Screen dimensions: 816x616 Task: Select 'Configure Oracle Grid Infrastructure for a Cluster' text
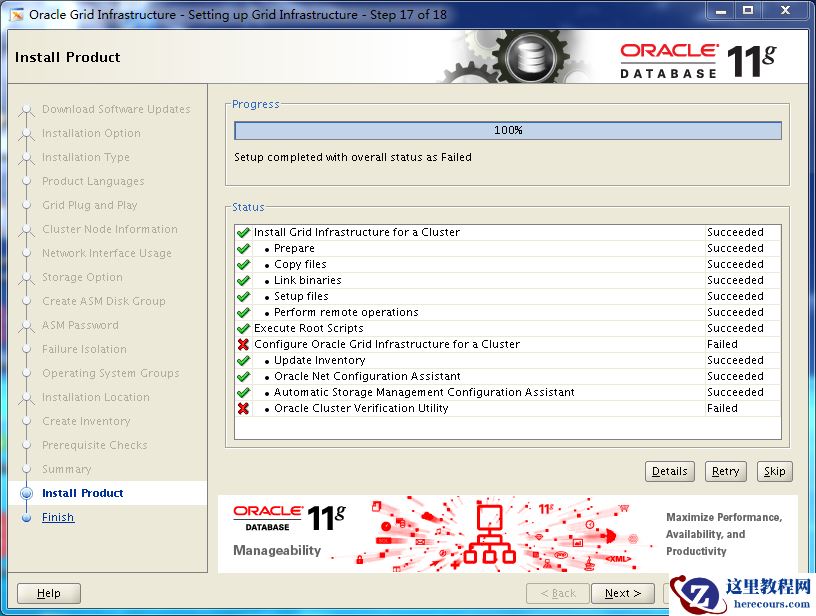tap(387, 344)
